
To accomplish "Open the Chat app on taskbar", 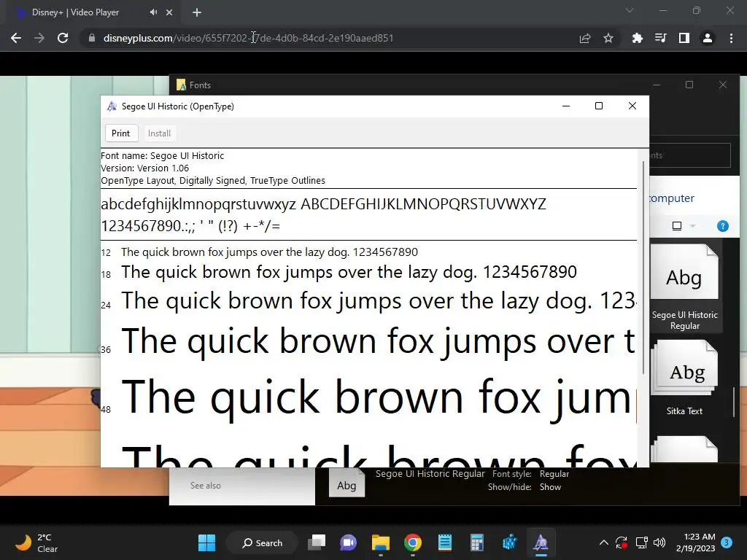I will pyautogui.click(x=349, y=542).
